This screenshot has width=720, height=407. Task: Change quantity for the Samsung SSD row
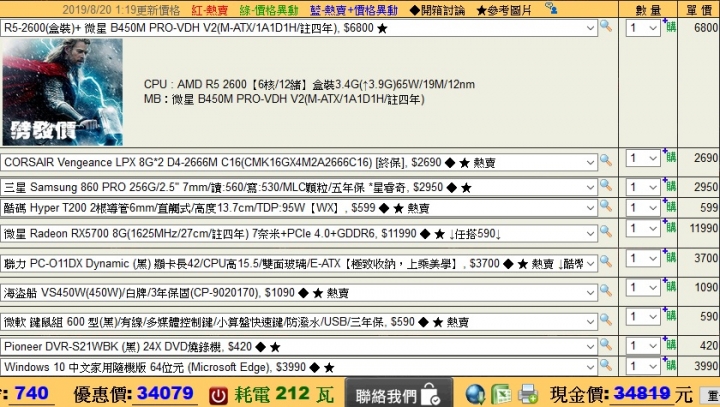(643, 187)
